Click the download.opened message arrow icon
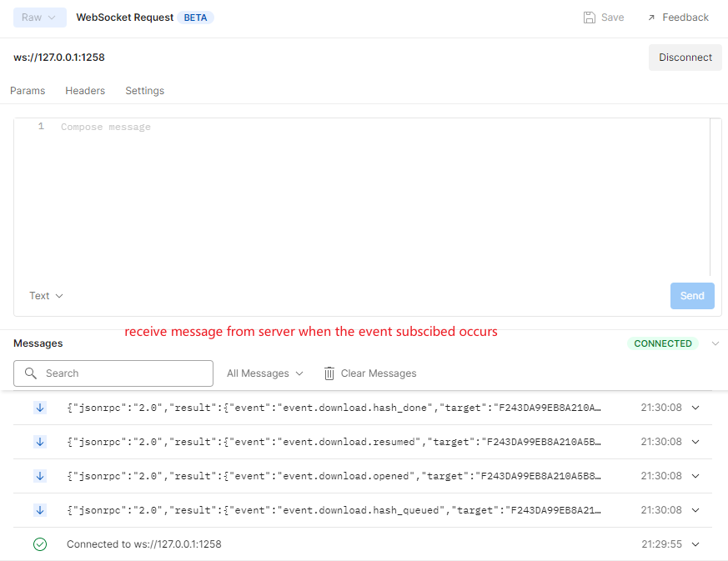The width and height of the screenshot is (728, 561). click(x=40, y=476)
